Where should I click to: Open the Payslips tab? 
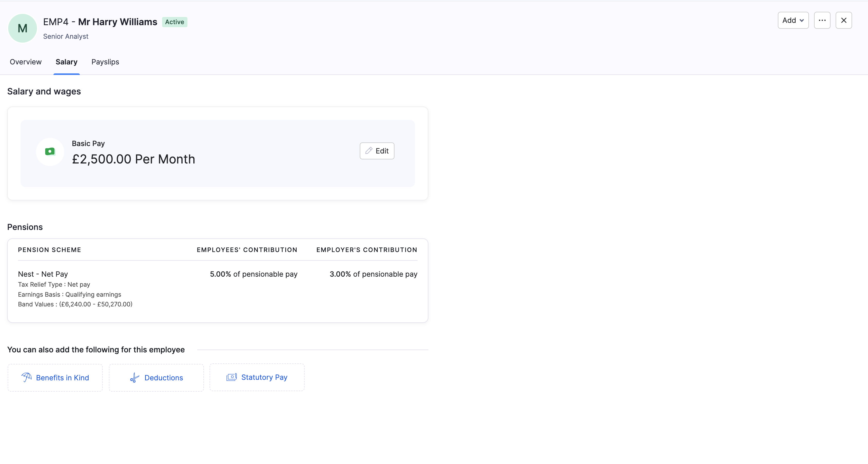pyautogui.click(x=105, y=62)
